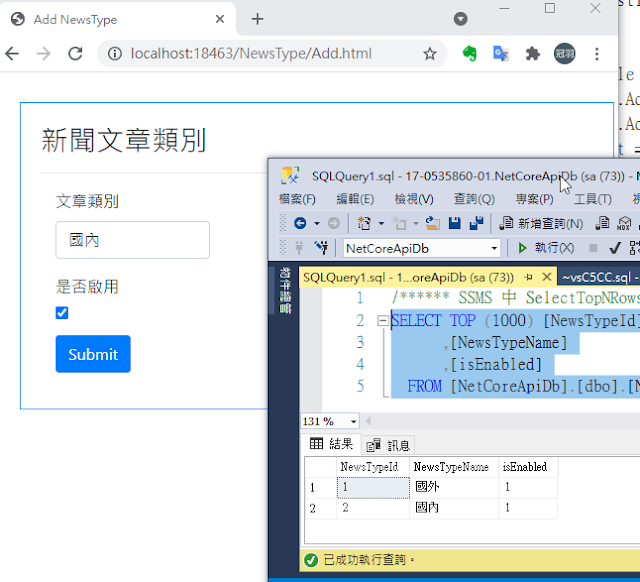Switch to the 結果 results tab
Image resolution: width=640 pixels, height=582 pixels.
(331, 444)
